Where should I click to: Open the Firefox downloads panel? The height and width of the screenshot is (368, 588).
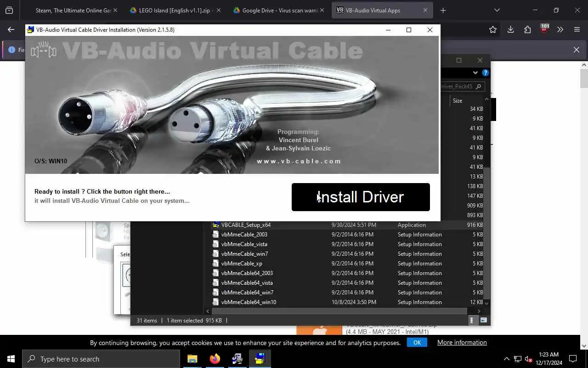click(510, 29)
